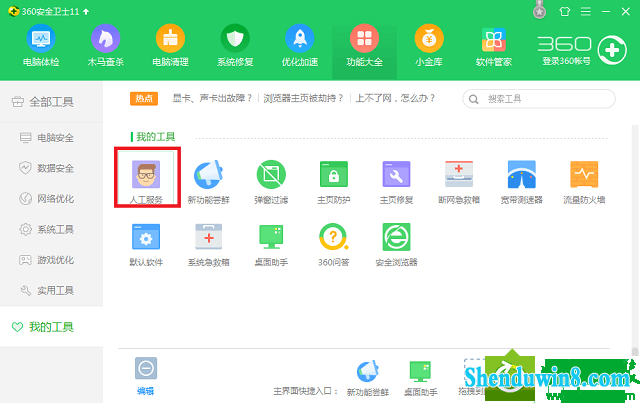Launch 安全浏览器 tool

pyautogui.click(x=396, y=244)
